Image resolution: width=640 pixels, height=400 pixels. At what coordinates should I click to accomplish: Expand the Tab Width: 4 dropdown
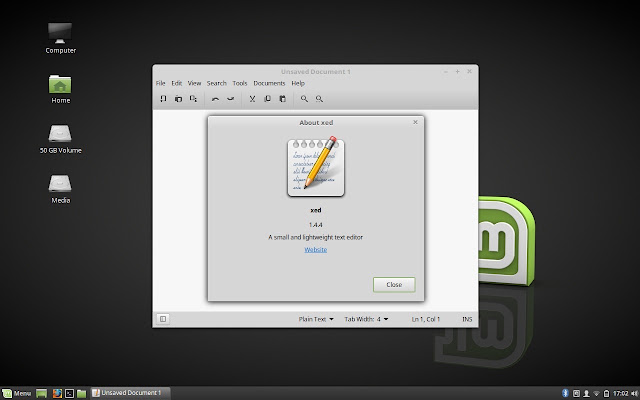point(366,319)
